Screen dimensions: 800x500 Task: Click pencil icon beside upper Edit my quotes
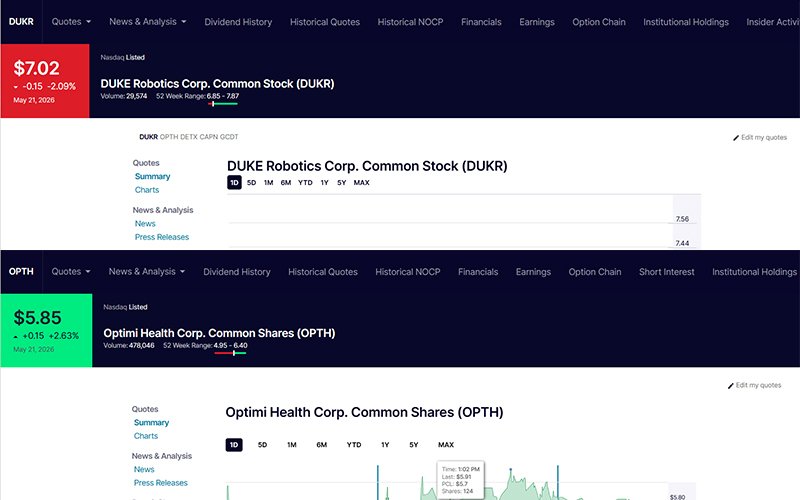tap(736, 138)
